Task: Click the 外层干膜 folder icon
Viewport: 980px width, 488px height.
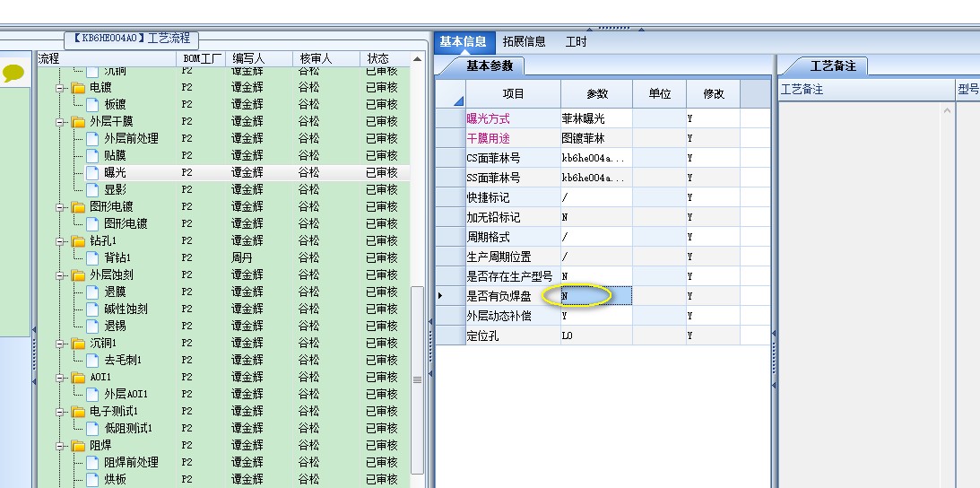Action: 78,121
